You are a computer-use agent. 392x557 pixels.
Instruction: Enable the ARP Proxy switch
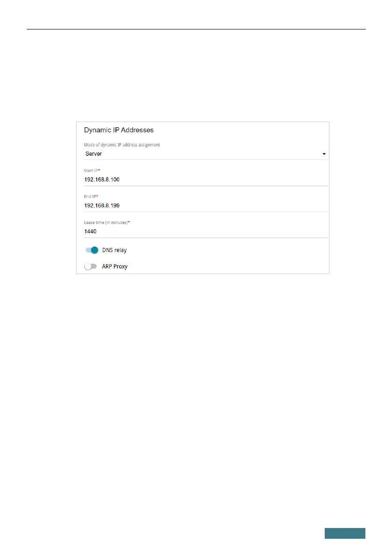(90, 267)
